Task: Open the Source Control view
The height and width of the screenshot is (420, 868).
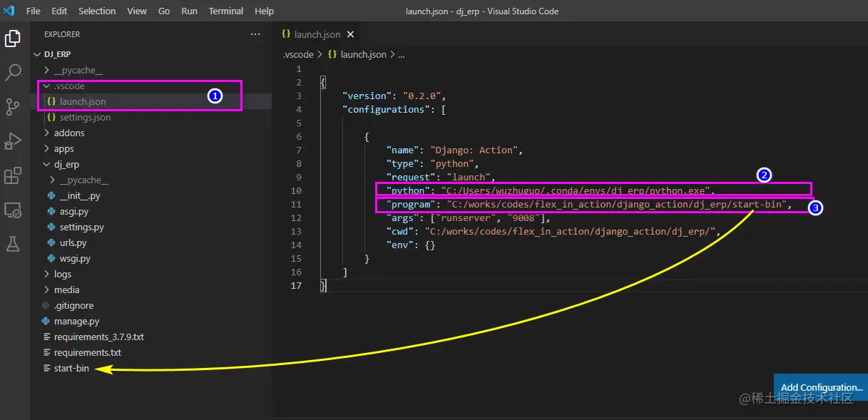Action: pyautogui.click(x=13, y=107)
